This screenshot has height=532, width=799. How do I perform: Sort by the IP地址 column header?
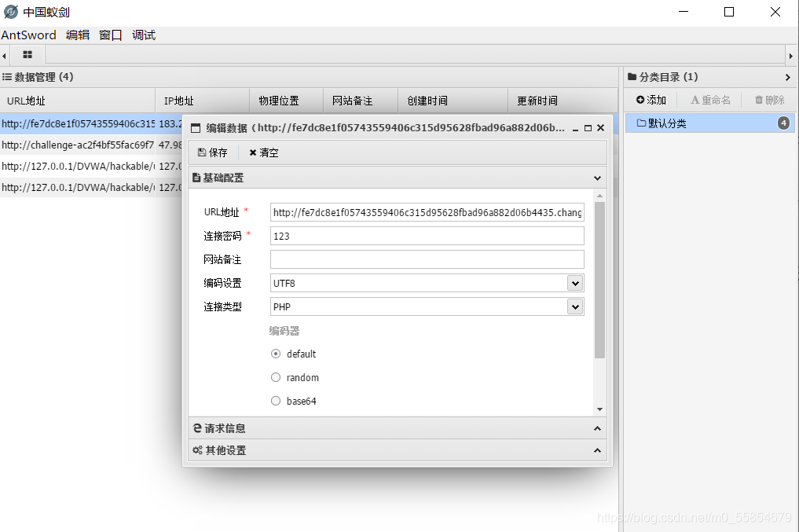pyautogui.click(x=202, y=101)
